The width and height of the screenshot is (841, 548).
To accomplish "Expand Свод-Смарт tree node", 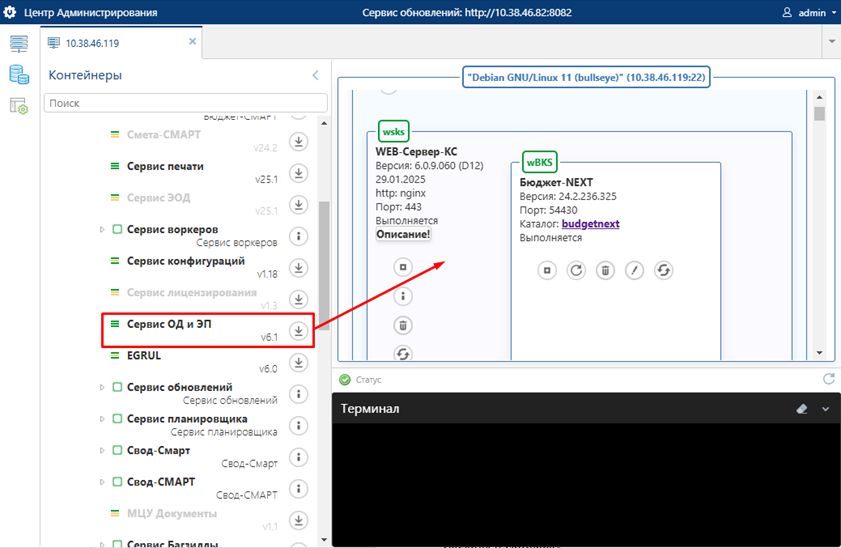I will pyautogui.click(x=102, y=450).
